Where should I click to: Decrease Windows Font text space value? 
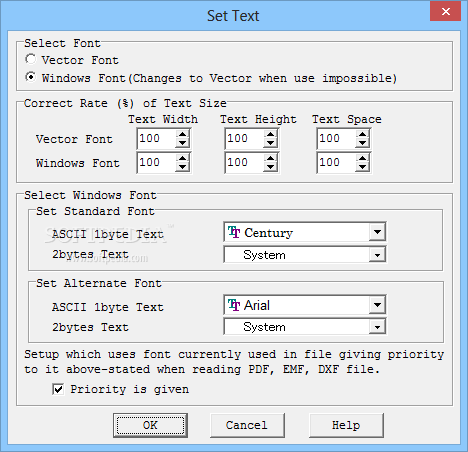[x=362, y=167]
